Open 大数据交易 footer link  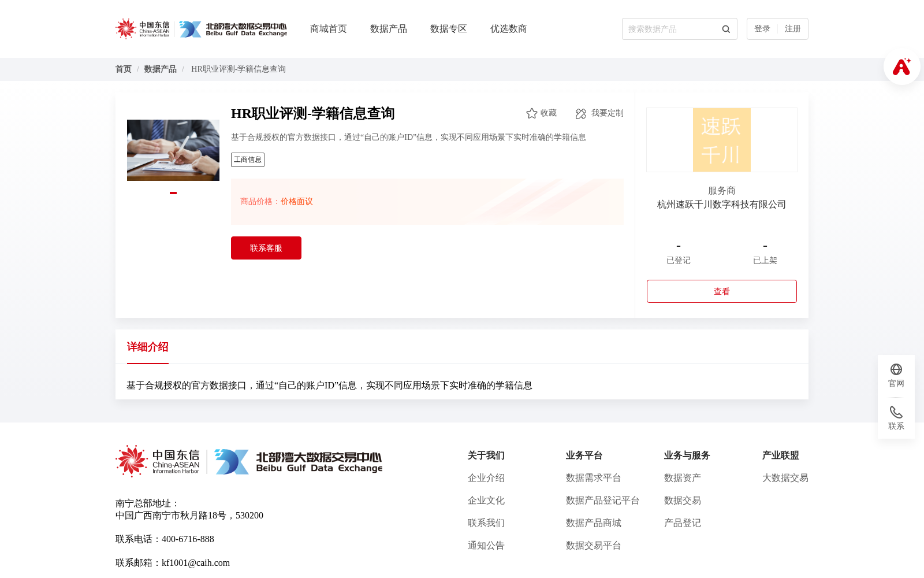click(785, 478)
